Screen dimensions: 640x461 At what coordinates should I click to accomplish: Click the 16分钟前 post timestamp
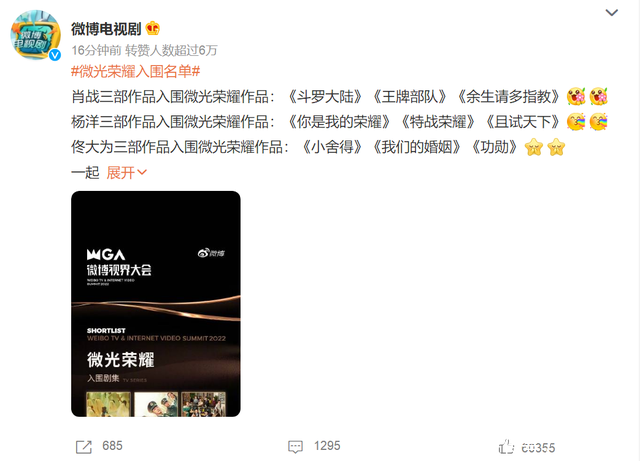96,50
